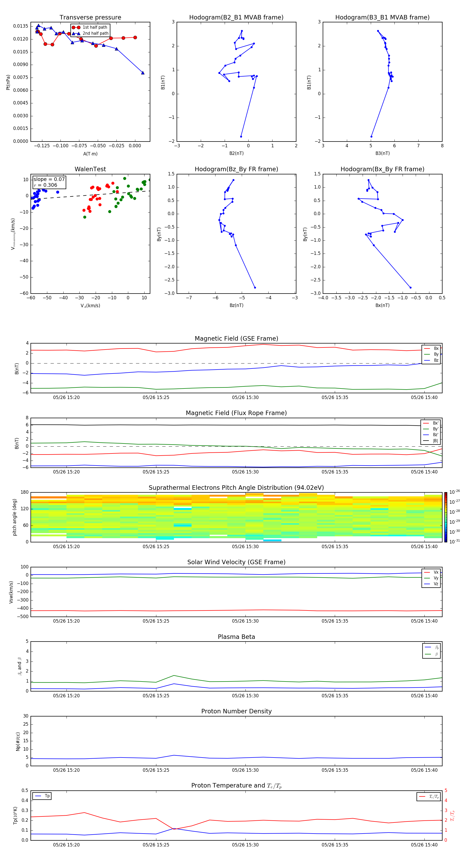Click '05/26 15:25' tick under Plasma Beta plot
The width and height of the screenshot is (473, 868).
[156, 696]
